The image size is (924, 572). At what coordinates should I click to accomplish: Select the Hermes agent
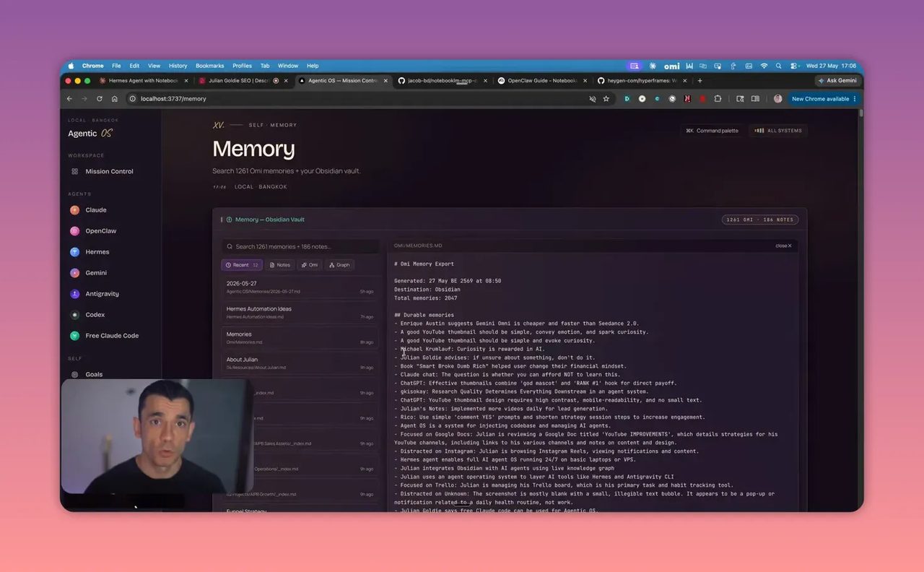90,252
